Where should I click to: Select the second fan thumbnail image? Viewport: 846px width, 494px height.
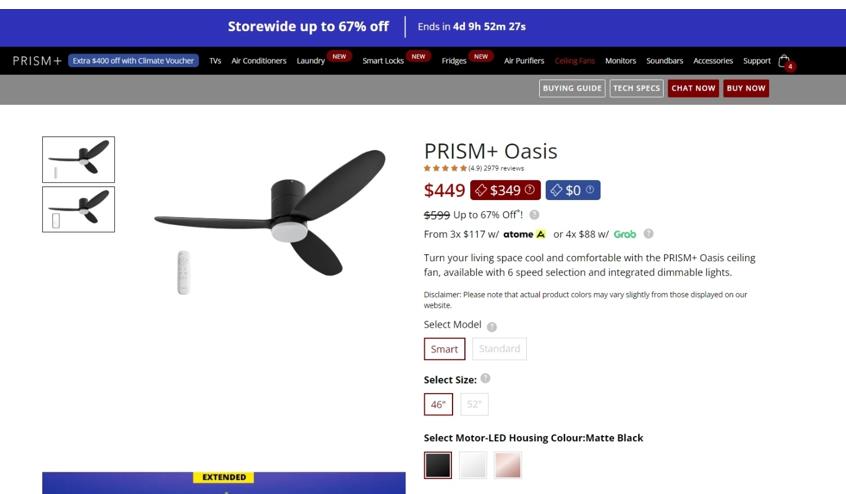click(x=79, y=209)
